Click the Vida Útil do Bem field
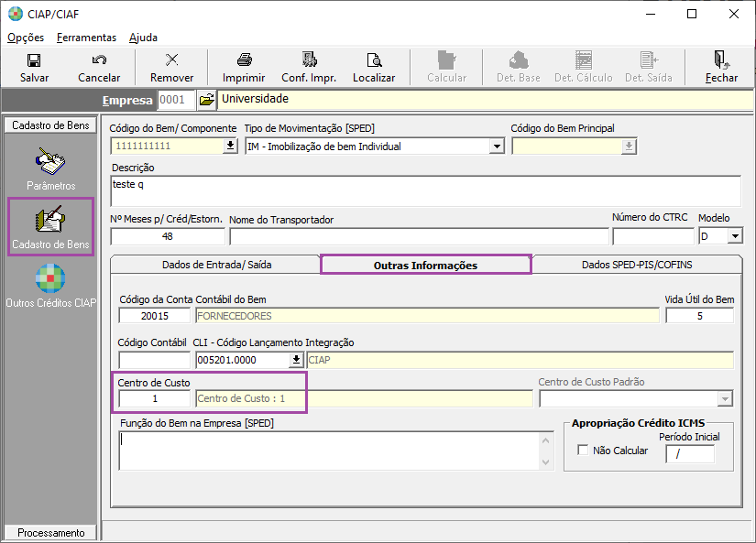 699,316
